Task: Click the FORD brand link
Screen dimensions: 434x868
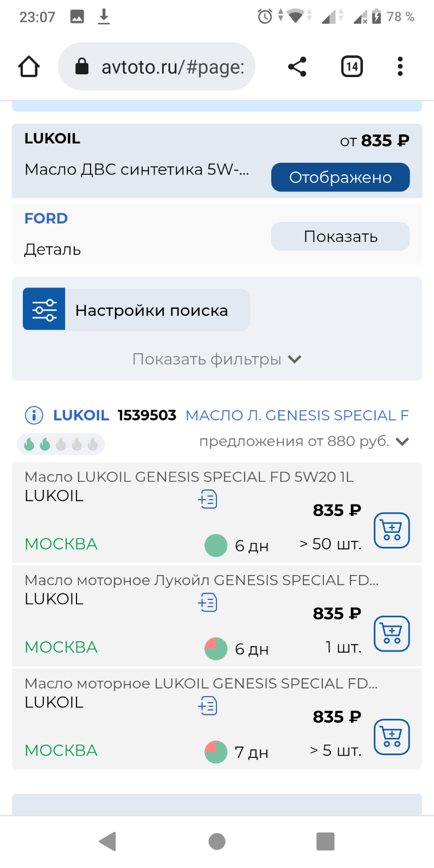Action: tap(46, 219)
